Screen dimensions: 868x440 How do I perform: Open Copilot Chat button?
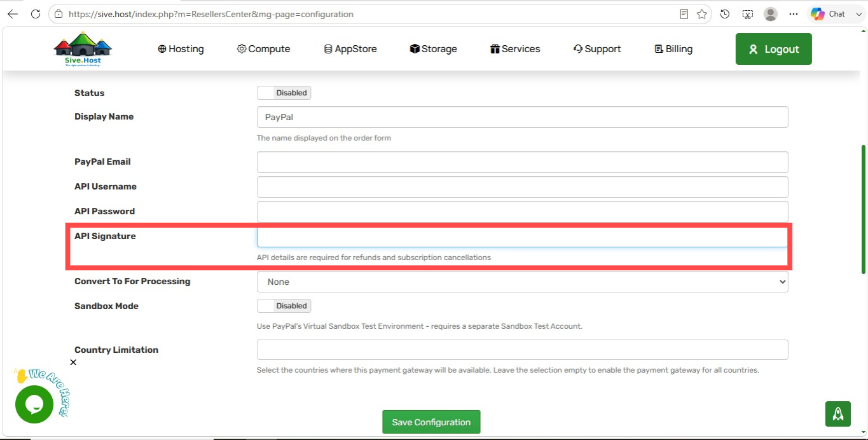coord(829,14)
